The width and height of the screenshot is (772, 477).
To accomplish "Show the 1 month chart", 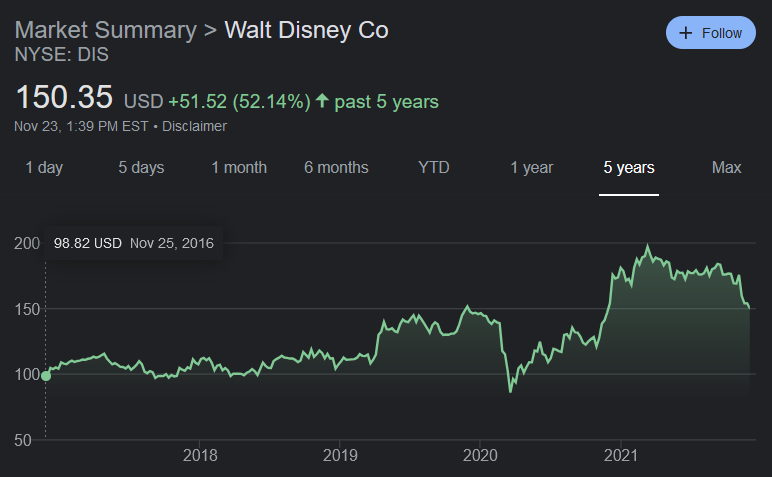I will click(239, 167).
